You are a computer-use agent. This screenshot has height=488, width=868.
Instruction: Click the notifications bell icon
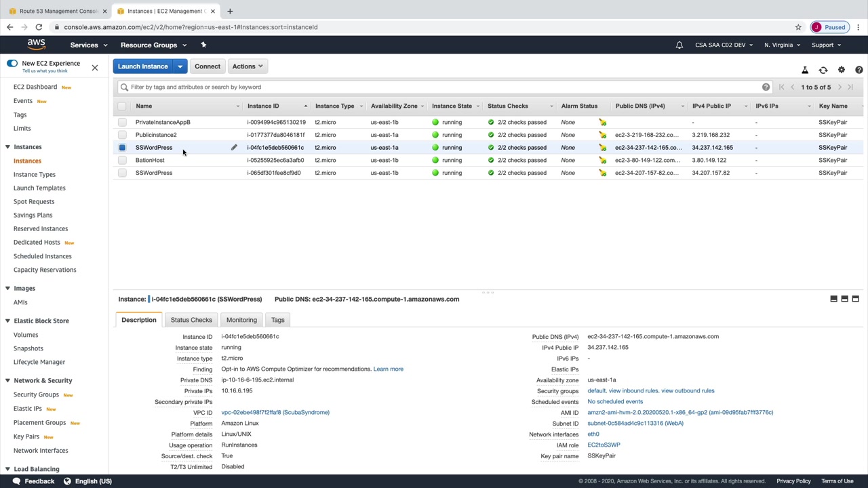tap(679, 45)
